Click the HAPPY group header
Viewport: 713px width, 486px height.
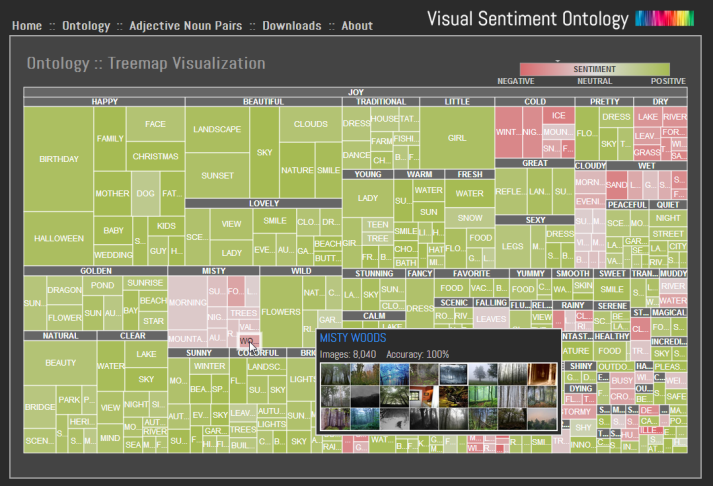click(x=104, y=101)
